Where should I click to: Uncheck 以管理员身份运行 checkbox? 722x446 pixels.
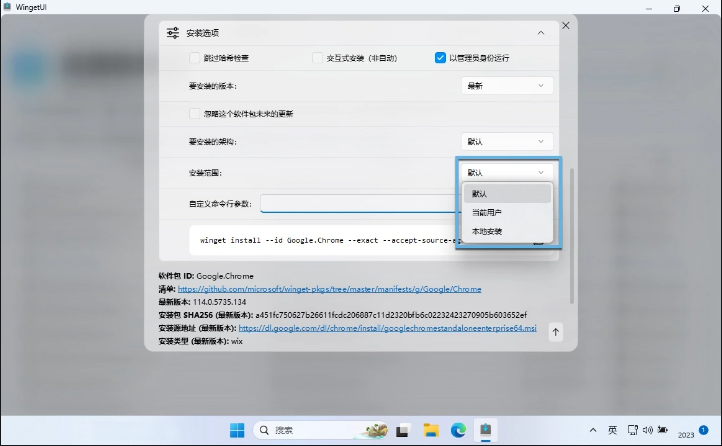[440, 58]
